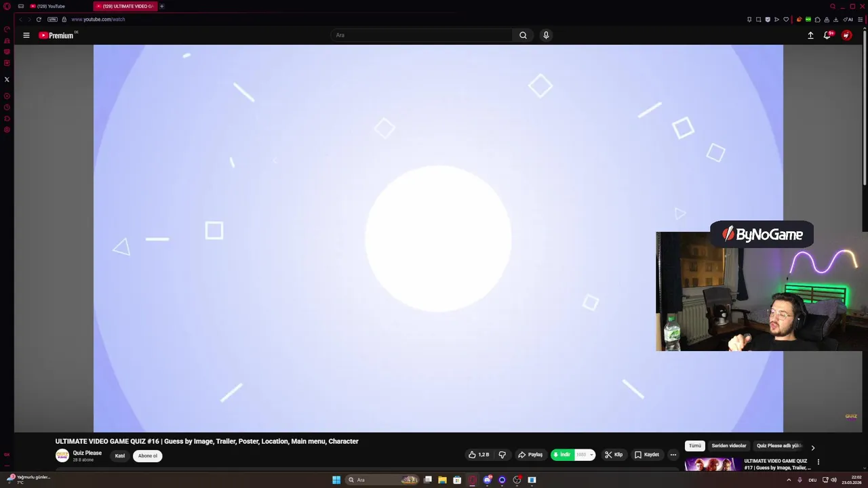The image size is (868, 488).
Task: Toggle the VPN badge in the address bar
Action: point(52,19)
